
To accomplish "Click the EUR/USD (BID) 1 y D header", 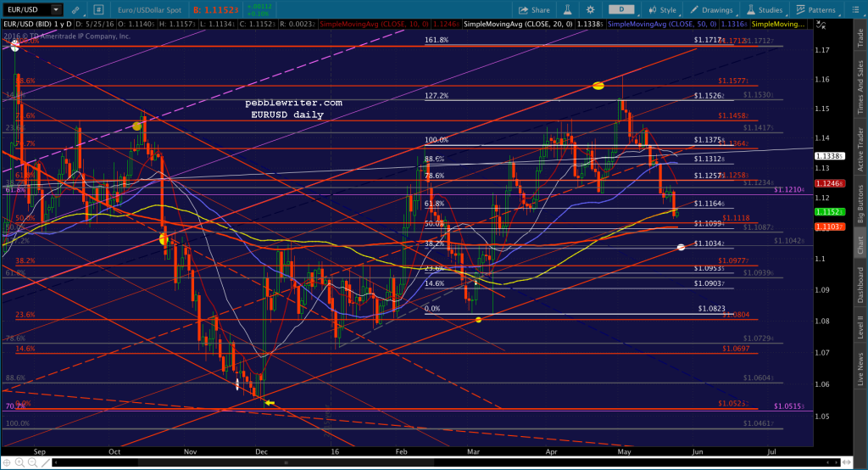I will point(37,25).
